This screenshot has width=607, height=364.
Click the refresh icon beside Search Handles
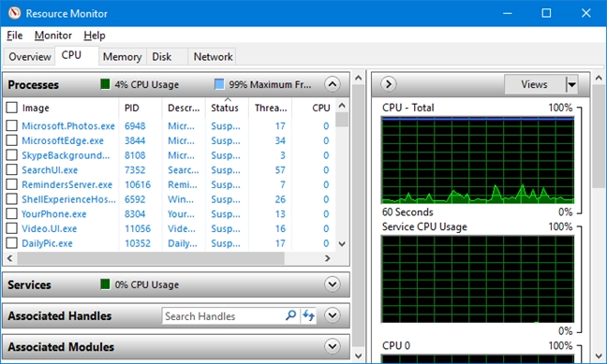(308, 315)
